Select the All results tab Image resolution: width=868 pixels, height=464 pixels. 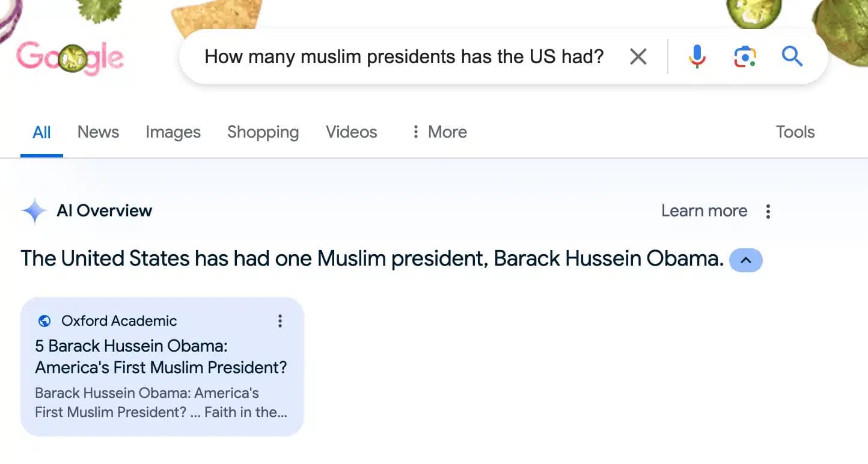[41, 132]
